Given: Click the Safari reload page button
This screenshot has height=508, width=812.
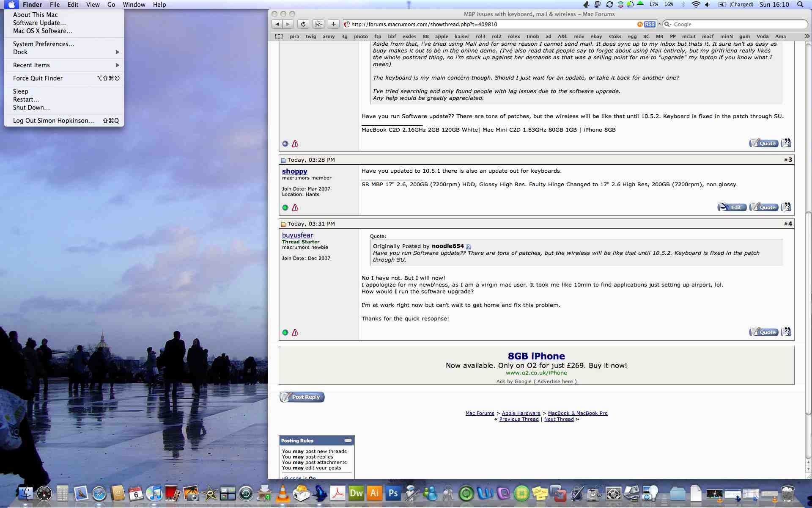Looking at the screenshot, I should [x=303, y=24].
